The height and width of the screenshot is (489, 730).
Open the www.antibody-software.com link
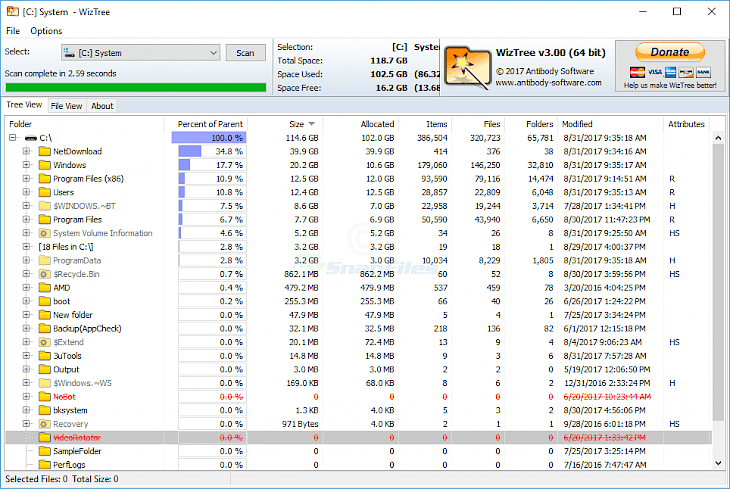[x=548, y=83]
